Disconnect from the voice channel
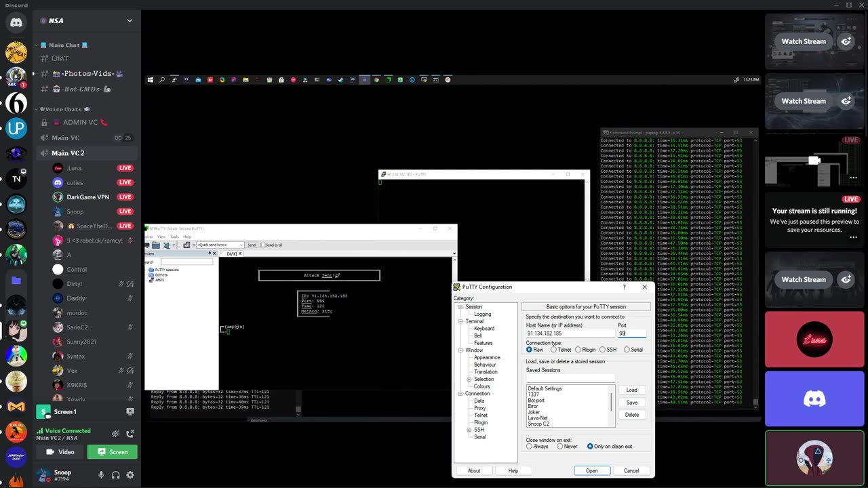The image size is (868, 488). pos(130,433)
